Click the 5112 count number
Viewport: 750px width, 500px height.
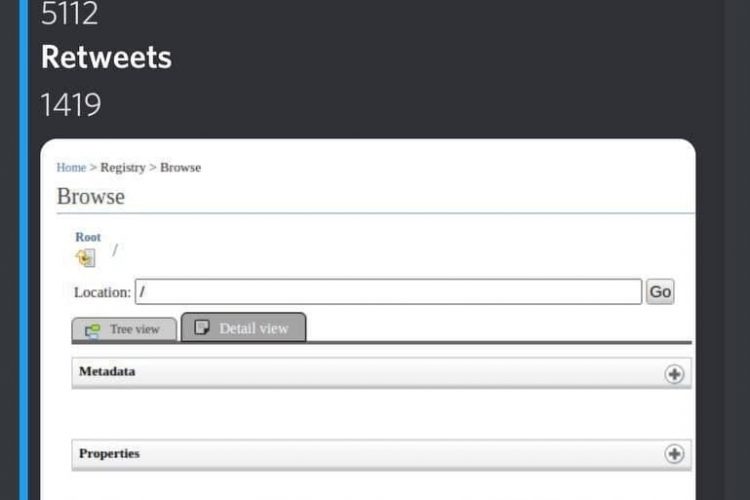pyautogui.click(x=69, y=13)
